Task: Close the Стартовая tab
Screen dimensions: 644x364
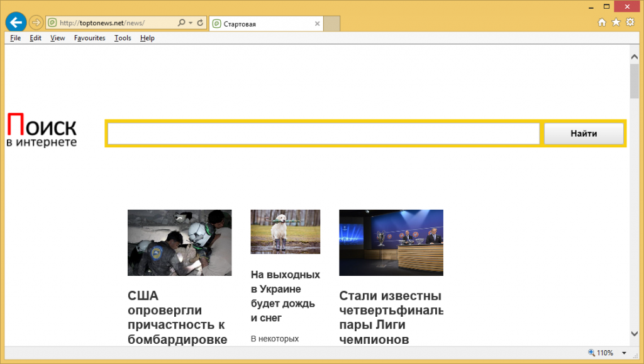Action: tap(318, 24)
